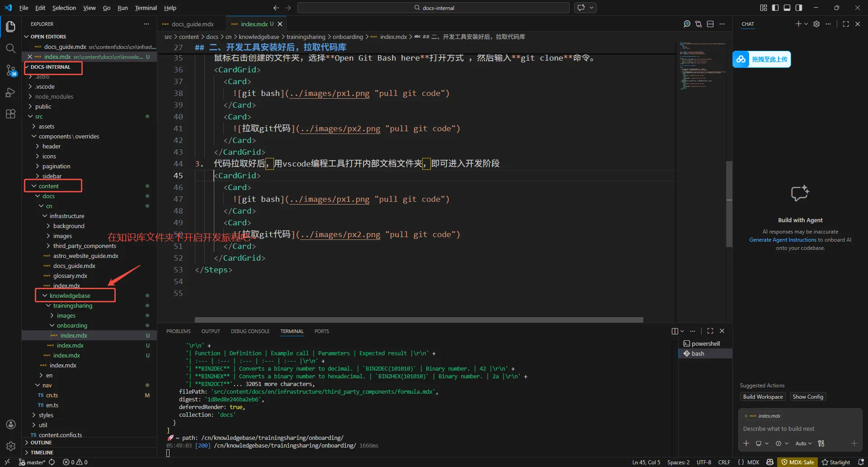Open the split terminal dropdown chevron

tap(682, 331)
